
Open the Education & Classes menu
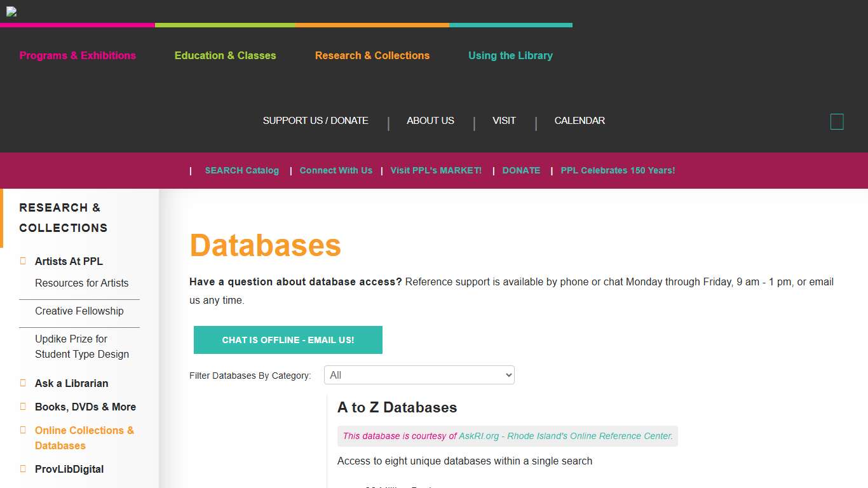tap(225, 55)
